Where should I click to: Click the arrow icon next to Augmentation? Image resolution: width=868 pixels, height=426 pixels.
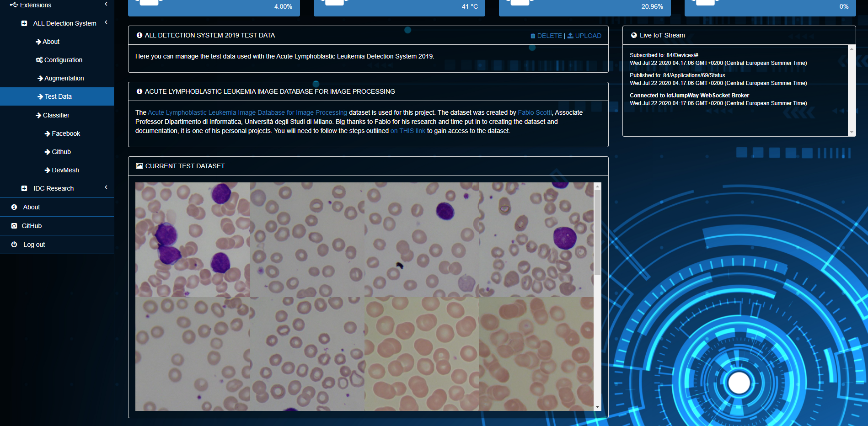(40, 78)
